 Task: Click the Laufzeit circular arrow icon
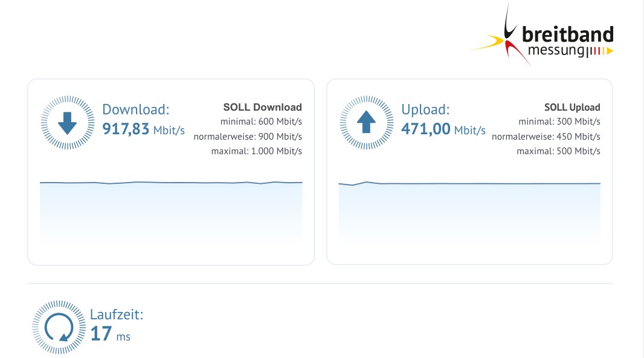coord(59,327)
